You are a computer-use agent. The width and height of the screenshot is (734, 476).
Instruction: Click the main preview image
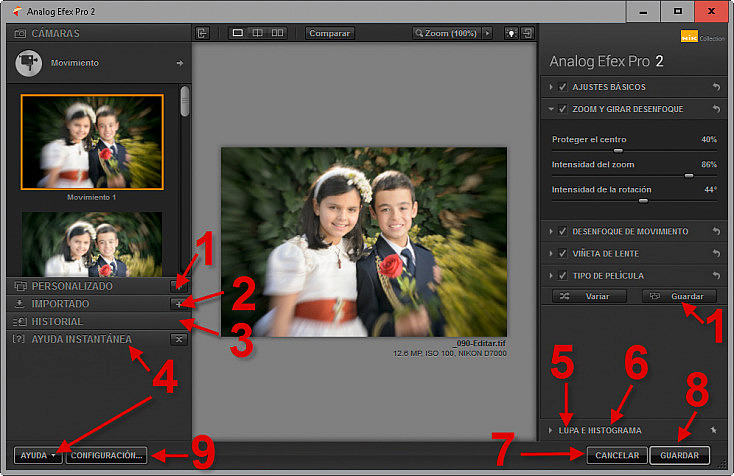coord(364,242)
